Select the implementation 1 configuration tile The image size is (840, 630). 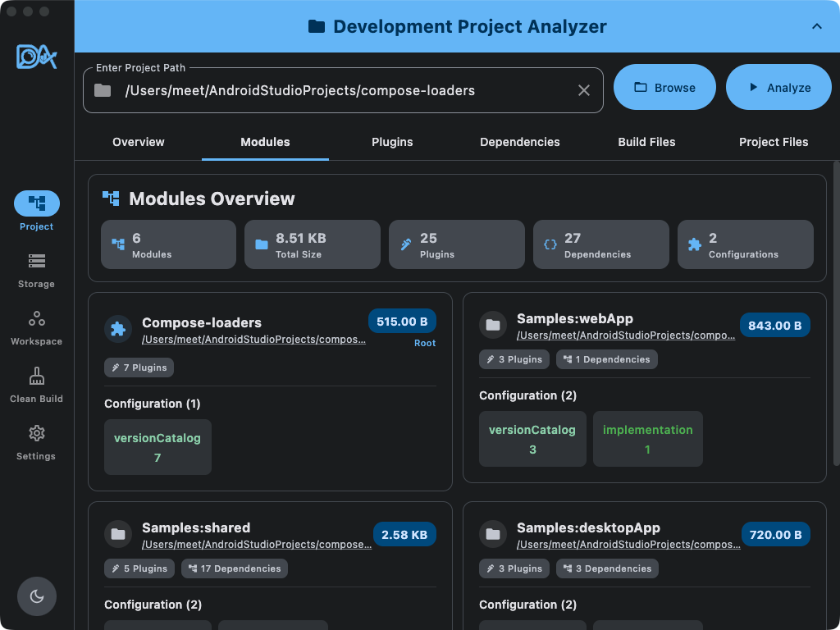tap(648, 439)
